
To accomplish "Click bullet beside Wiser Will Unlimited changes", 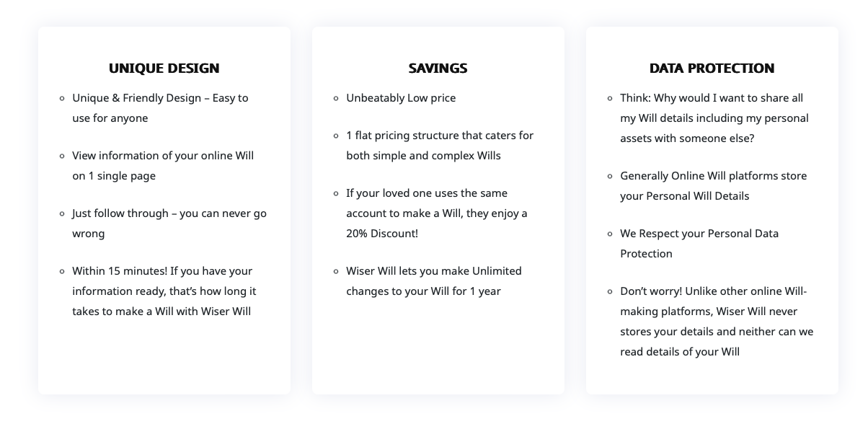I will [x=337, y=271].
